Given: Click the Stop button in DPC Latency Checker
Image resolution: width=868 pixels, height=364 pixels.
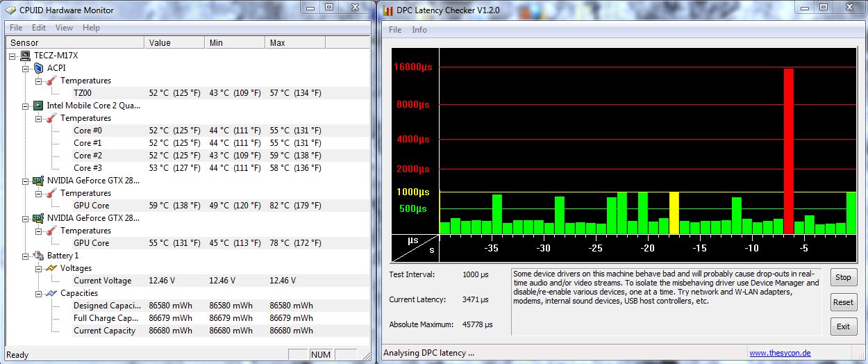Looking at the screenshot, I should click(843, 277).
